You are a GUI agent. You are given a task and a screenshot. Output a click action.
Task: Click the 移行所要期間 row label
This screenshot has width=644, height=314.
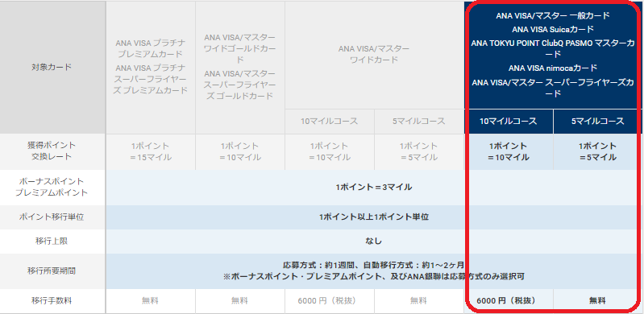coord(52,271)
